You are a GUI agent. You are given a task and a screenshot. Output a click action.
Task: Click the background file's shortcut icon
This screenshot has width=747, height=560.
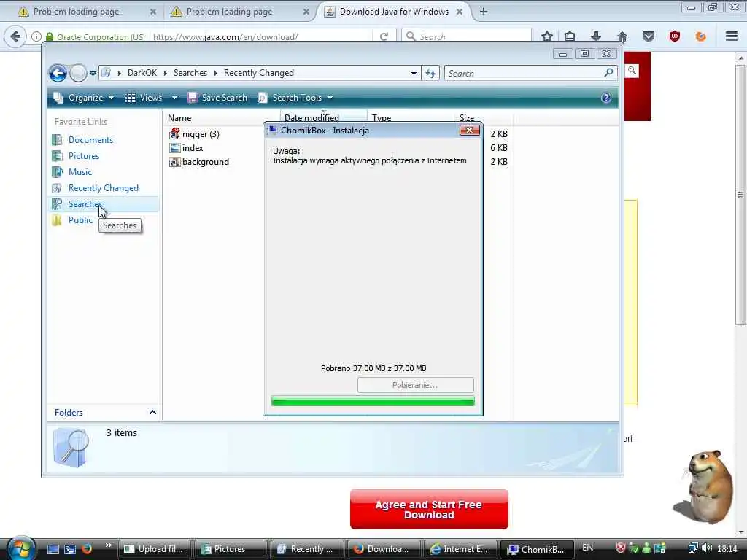[175, 162]
